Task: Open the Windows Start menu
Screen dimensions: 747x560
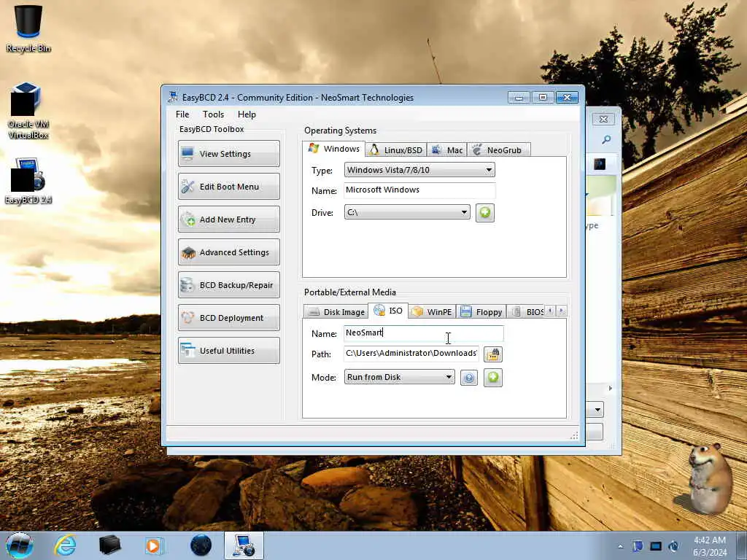Action: (x=20, y=545)
